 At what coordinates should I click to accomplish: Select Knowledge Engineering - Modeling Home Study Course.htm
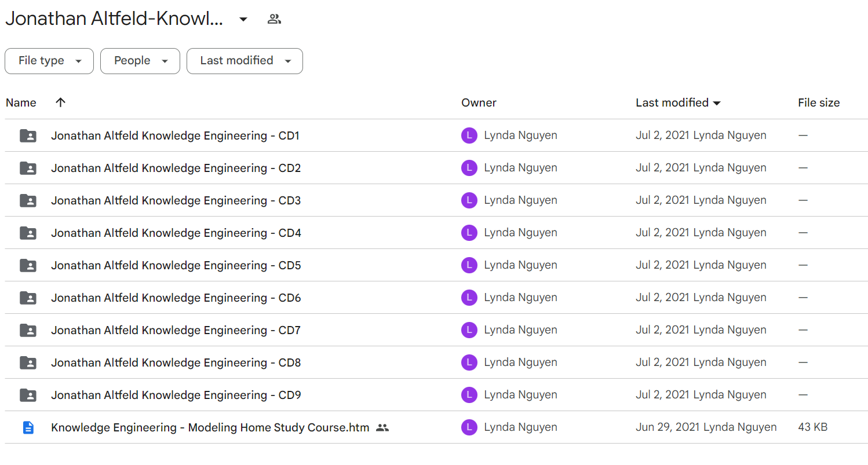click(x=210, y=428)
